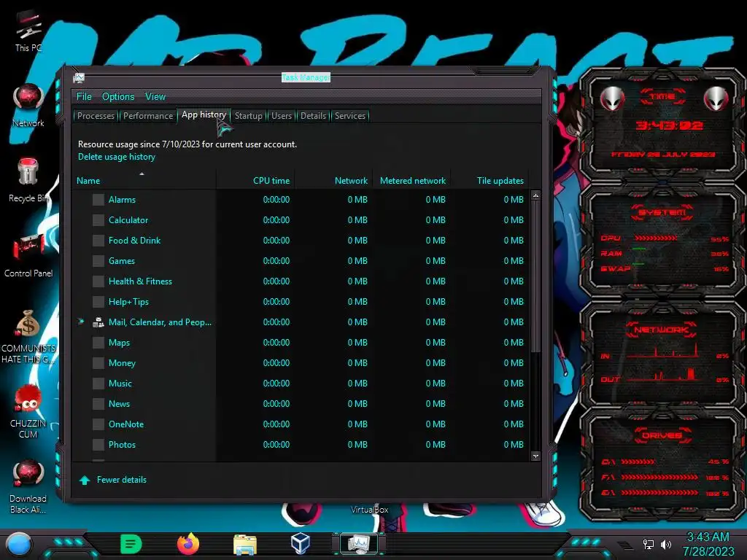Select the Food & Drink row name
Image resolution: width=747 pixels, height=560 pixels.
click(134, 241)
